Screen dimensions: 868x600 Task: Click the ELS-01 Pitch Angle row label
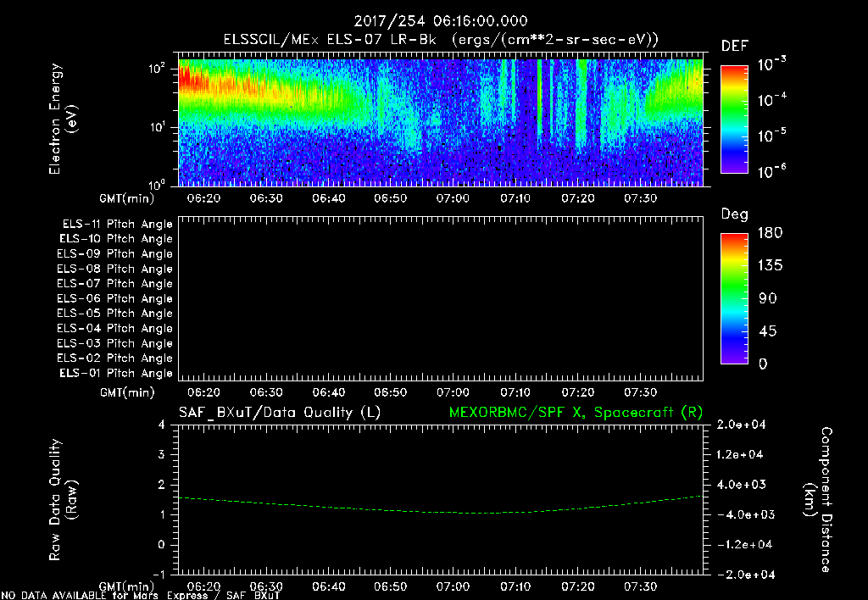click(x=116, y=373)
